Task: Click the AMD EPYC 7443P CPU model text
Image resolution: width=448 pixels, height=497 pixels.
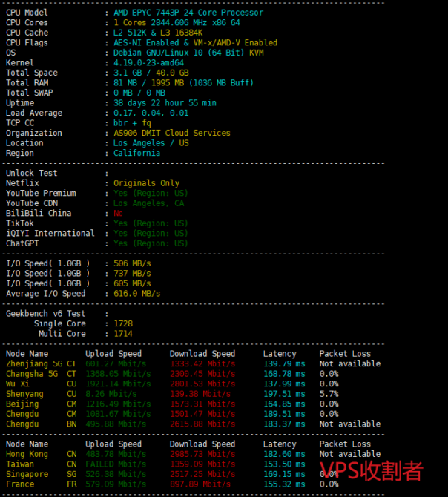Action: 188,13
